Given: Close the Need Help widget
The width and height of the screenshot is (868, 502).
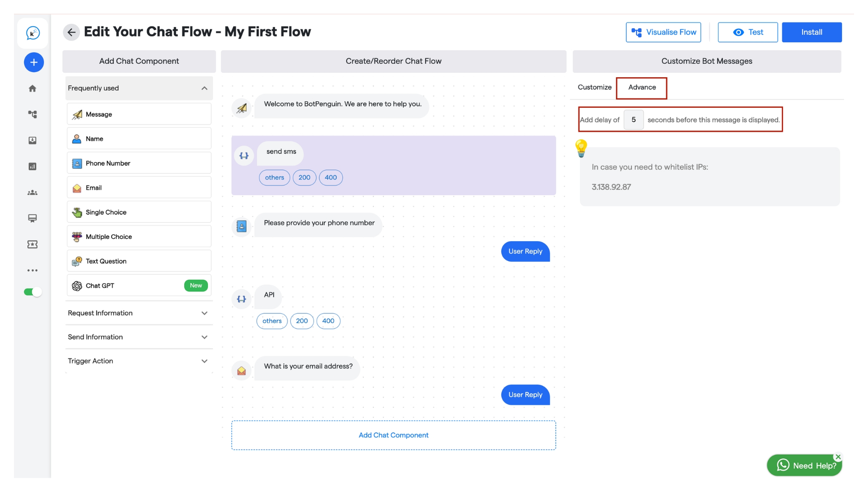Looking at the screenshot, I should (x=838, y=457).
